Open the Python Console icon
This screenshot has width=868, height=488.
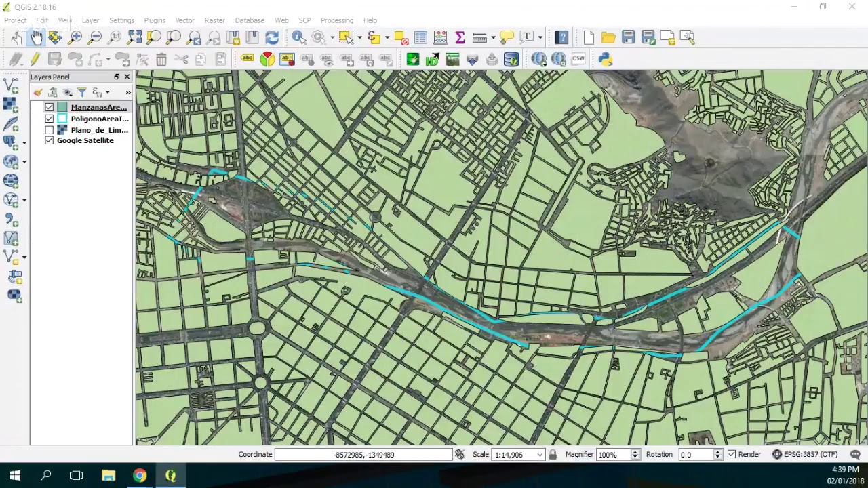tap(606, 60)
